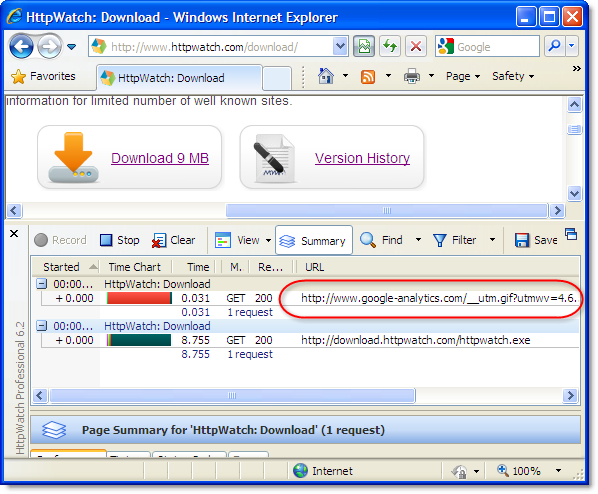
Task: Open the Safety menu
Action: (x=513, y=76)
